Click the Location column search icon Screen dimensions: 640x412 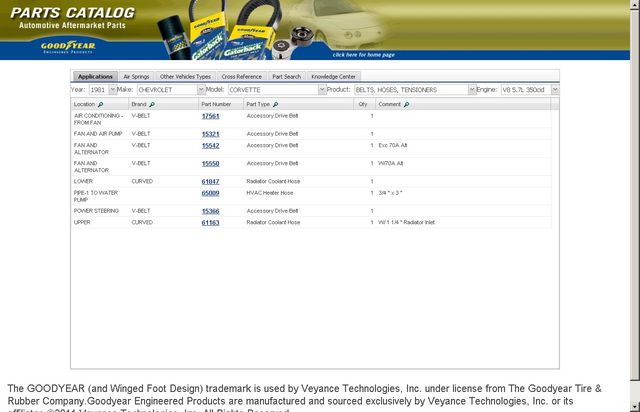[100, 105]
